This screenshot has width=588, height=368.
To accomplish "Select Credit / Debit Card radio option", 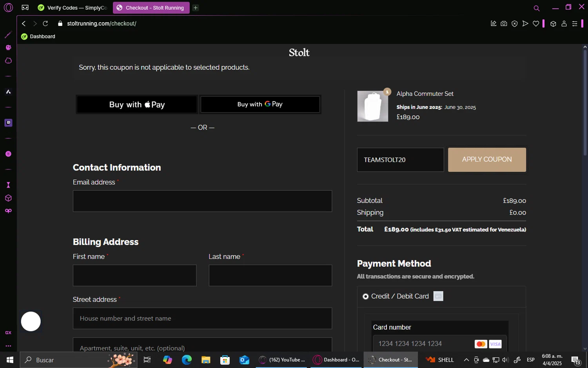I will pyautogui.click(x=365, y=296).
